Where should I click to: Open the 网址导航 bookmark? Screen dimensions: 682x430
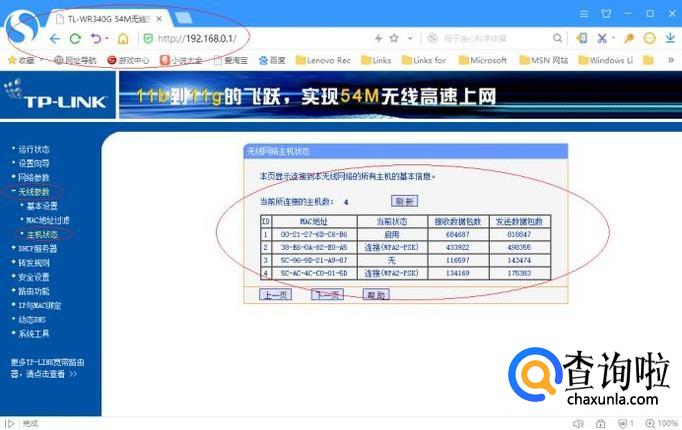(75, 60)
